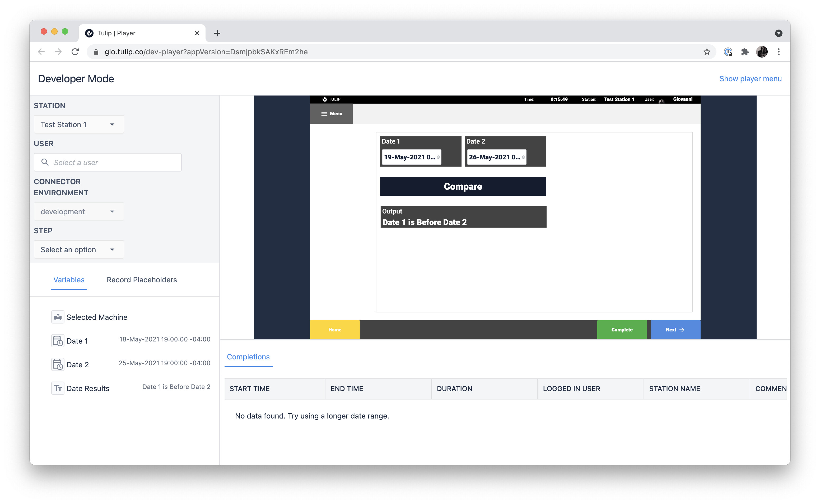Clear the Date 1 input value
The image size is (820, 504).
click(x=438, y=157)
